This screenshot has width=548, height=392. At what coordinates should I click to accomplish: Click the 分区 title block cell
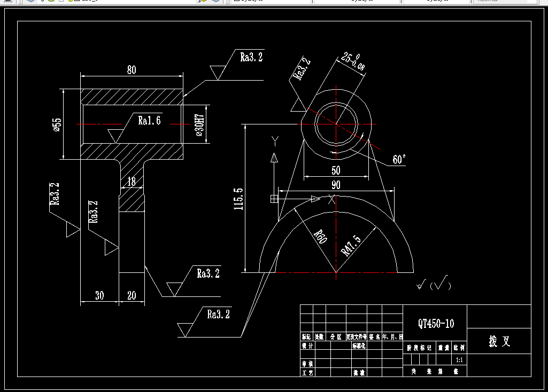[336, 337]
